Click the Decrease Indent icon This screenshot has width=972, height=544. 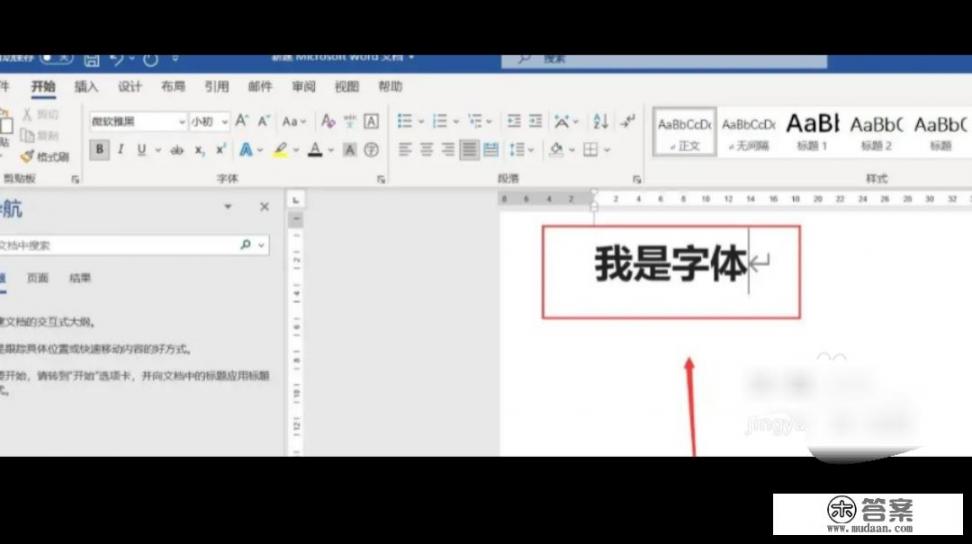514,121
